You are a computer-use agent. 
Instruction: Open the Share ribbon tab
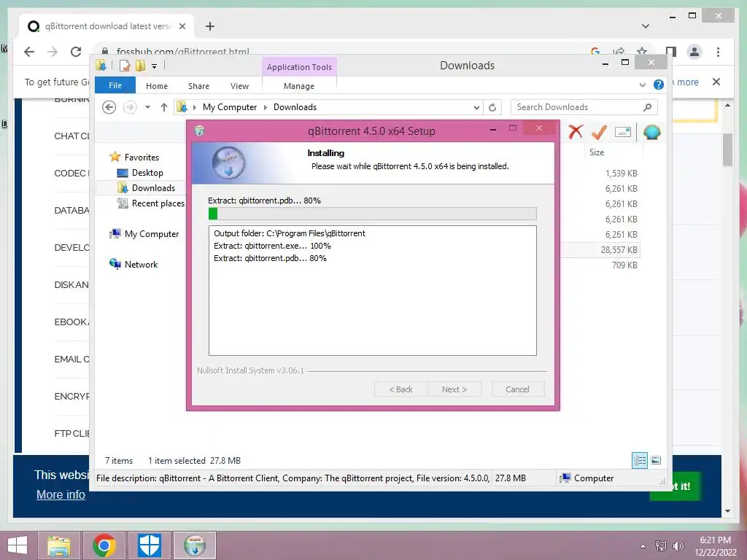198,86
